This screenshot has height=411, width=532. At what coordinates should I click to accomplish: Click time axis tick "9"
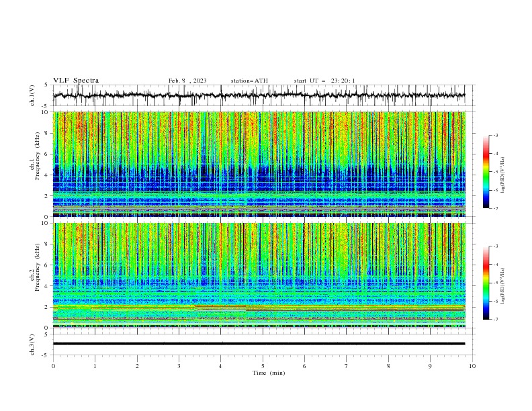pos(430,366)
